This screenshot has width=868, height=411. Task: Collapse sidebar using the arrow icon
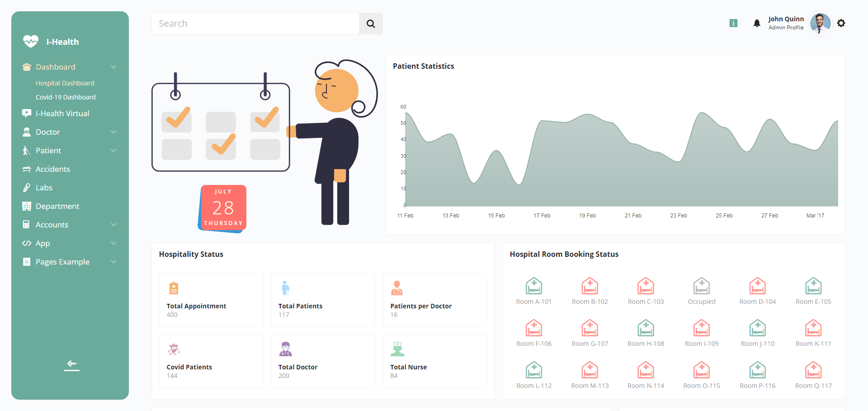point(72,364)
